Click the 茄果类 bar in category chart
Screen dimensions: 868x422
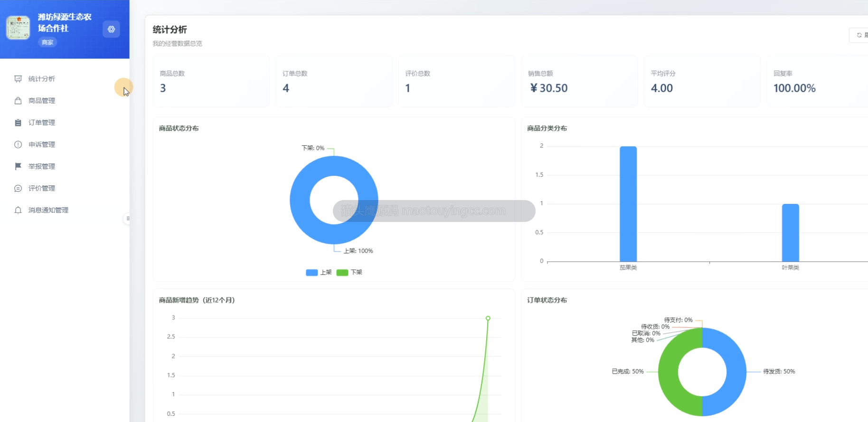coord(628,204)
